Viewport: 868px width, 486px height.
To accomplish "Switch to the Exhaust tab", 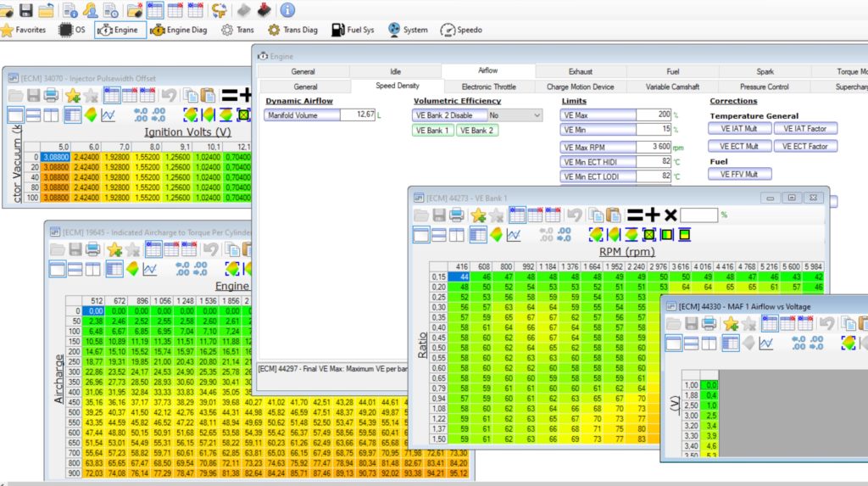I will pos(581,71).
